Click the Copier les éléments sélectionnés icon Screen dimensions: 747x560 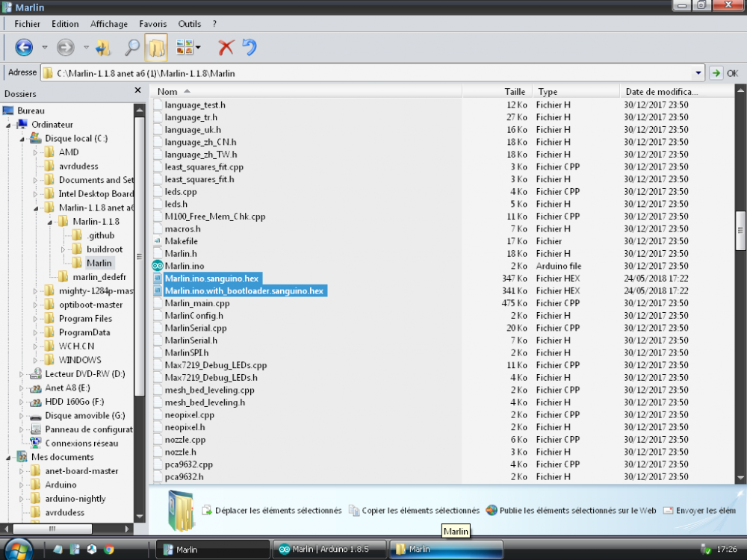pos(353,511)
